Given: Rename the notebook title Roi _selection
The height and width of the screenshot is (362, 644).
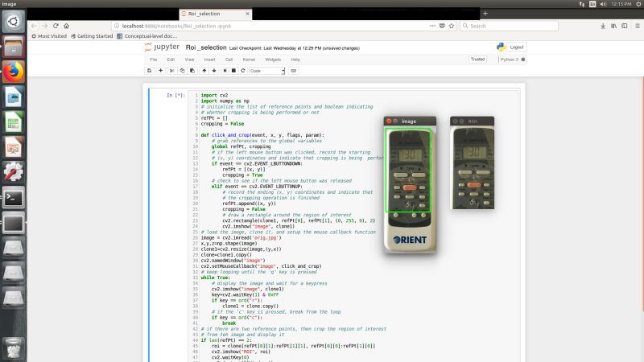Looking at the screenshot, I should click(x=206, y=47).
